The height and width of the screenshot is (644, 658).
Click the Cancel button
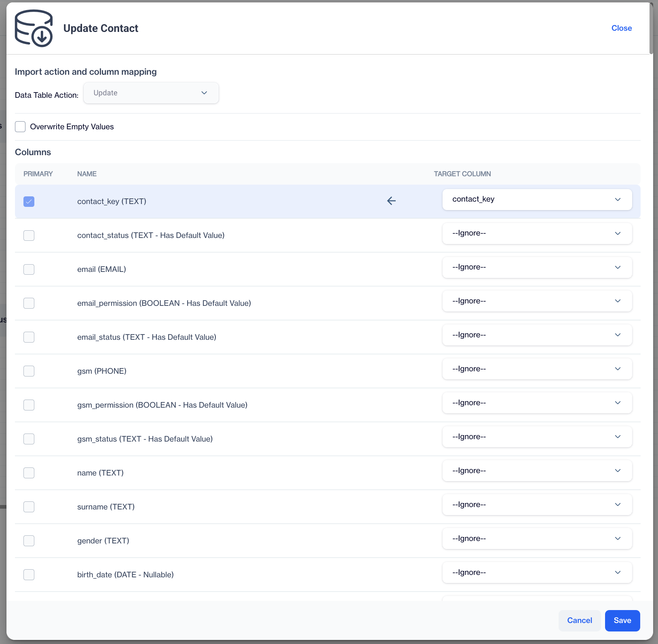pyautogui.click(x=580, y=621)
